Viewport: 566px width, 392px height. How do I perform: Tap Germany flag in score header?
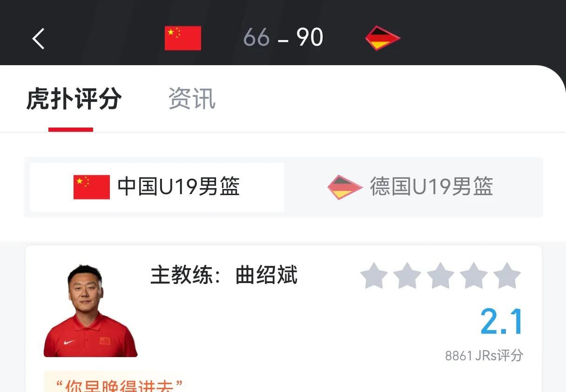coord(383,38)
